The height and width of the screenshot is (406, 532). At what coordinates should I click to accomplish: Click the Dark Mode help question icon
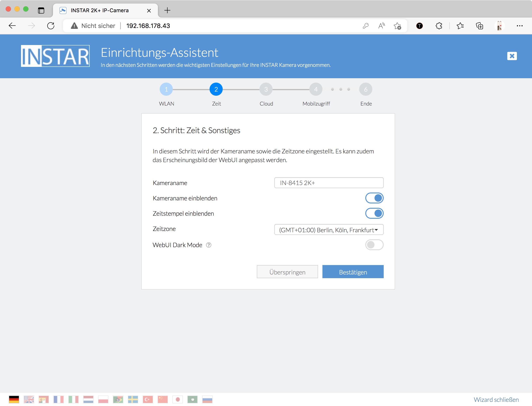[x=208, y=245]
